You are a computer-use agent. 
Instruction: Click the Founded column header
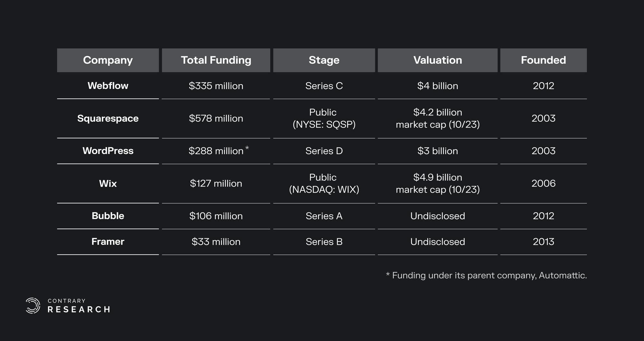(543, 60)
